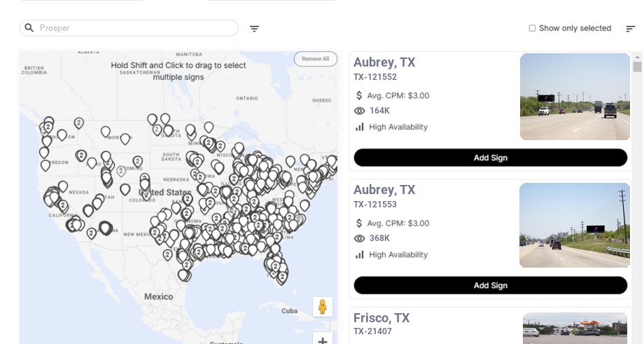Viewport: 644px width, 344px height.
Task: Type in the Prosper search field
Action: [x=136, y=28]
